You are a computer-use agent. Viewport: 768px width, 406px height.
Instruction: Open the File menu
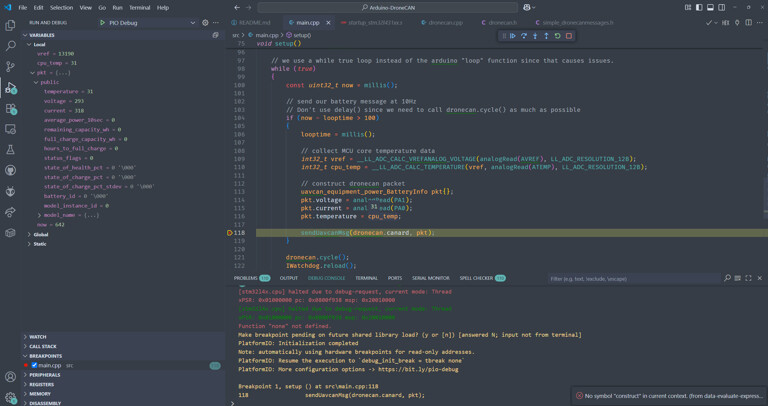pos(23,7)
